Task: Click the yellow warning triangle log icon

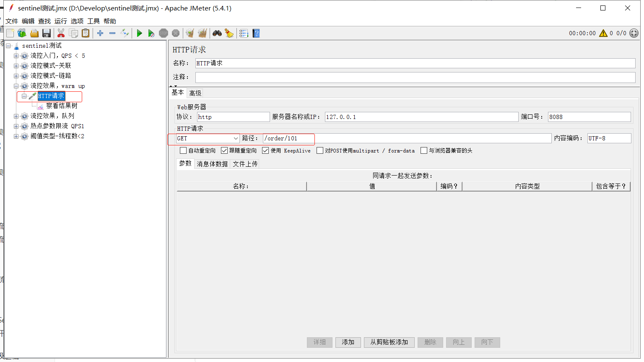Action: coord(603,33)
